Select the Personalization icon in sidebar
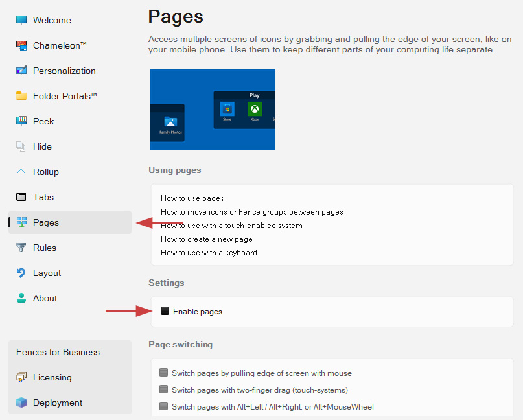This screenshot has width=523, height=420. 21,71
